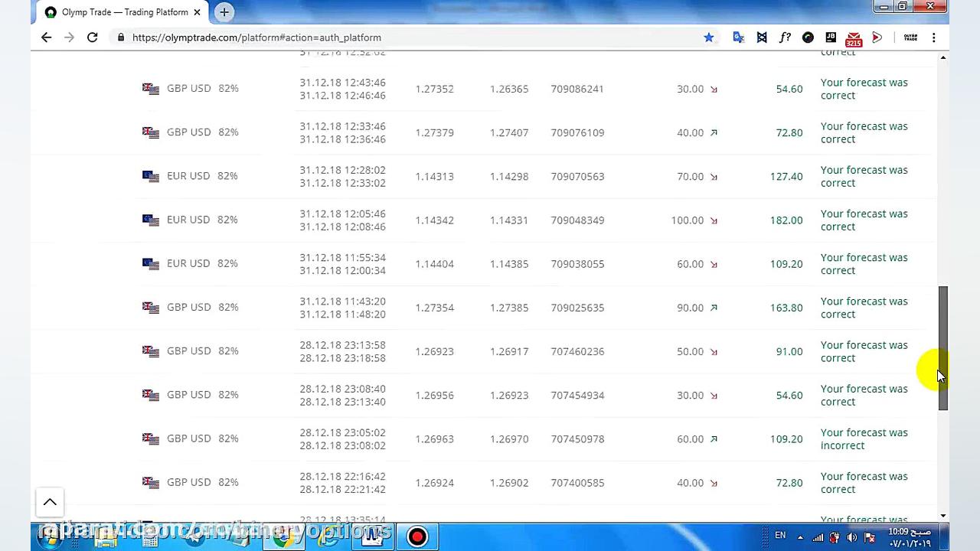
Task: Click the flag icon in trade 709070563 row
Action: coord(151,176)
